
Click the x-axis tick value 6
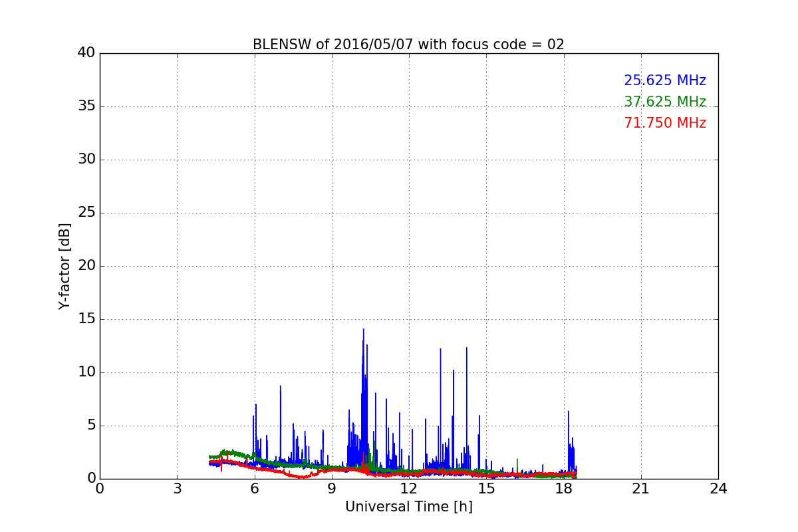point(254,489)
